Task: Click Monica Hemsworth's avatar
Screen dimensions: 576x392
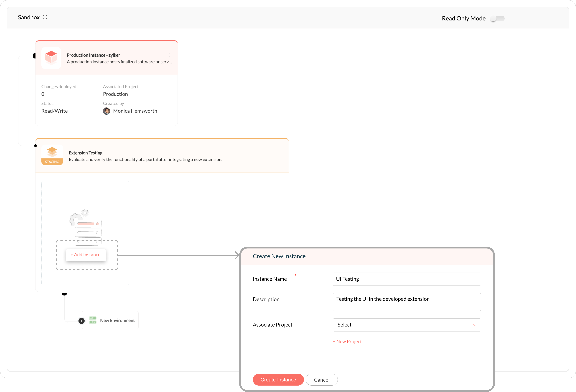Action: pos(107,111)
